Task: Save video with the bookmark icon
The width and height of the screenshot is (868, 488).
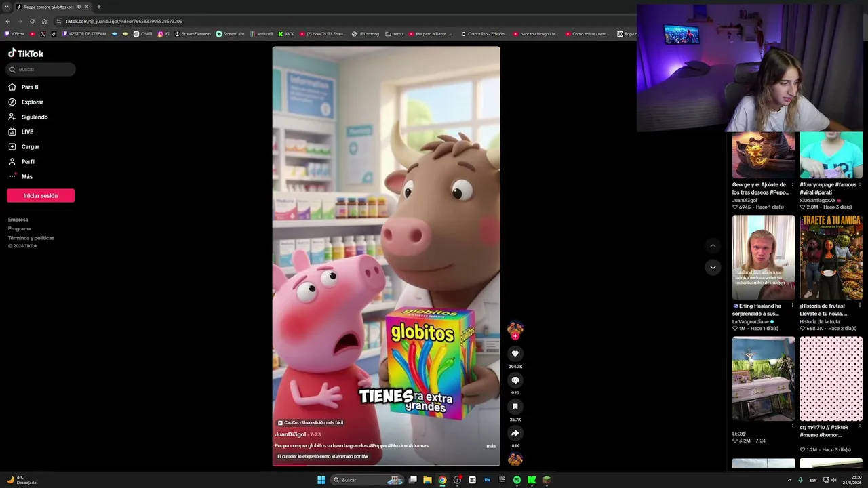Action: coord(515,407)
